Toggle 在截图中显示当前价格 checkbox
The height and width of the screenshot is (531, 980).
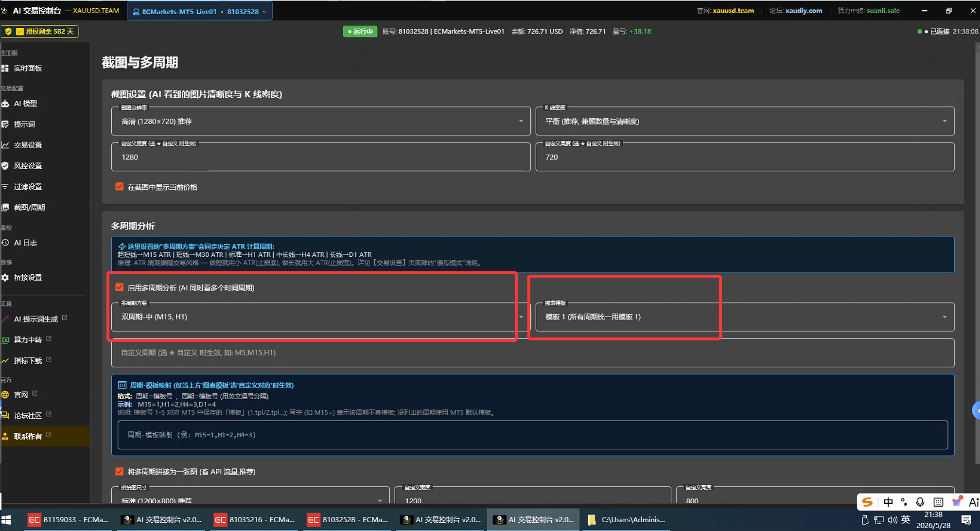pyautogui.click(x=120, y=187)
